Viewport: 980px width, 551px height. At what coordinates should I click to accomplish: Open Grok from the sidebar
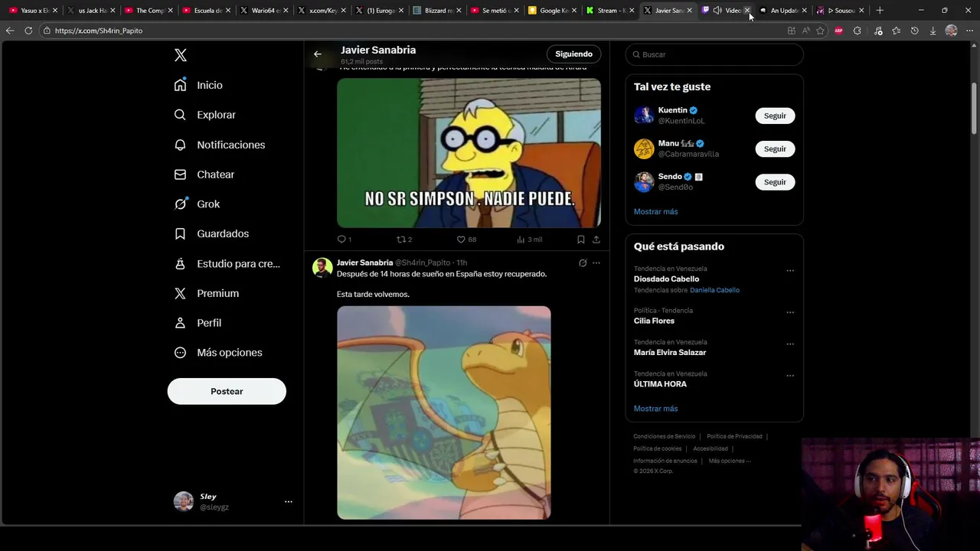pos(198,204)
